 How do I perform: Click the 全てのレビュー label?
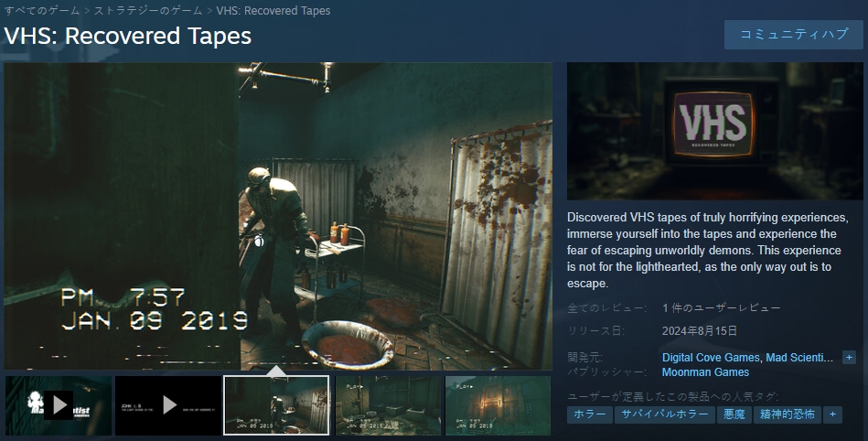click(x=606, y=308)
